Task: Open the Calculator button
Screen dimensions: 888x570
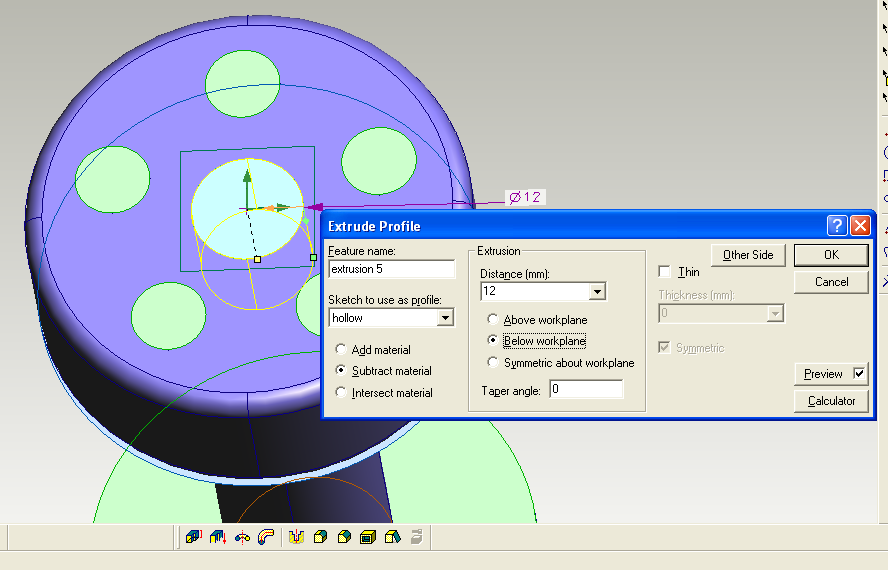Action: tap(831, 401)
